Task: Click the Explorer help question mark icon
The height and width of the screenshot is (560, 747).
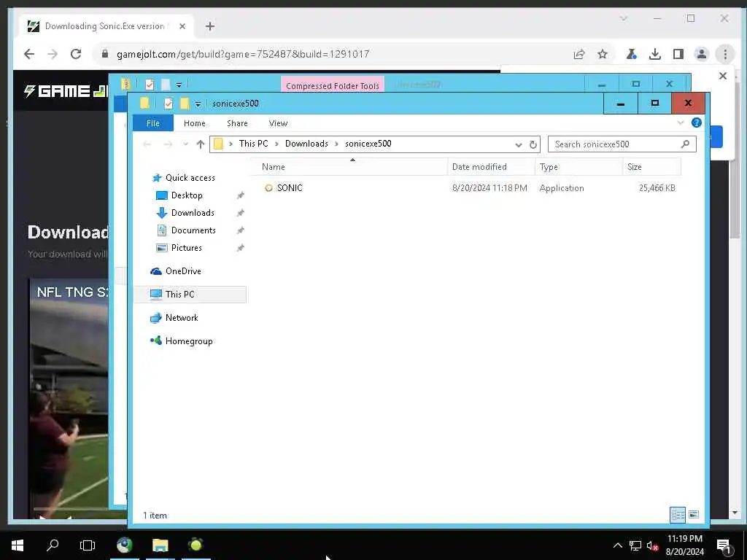Action: 696,122
